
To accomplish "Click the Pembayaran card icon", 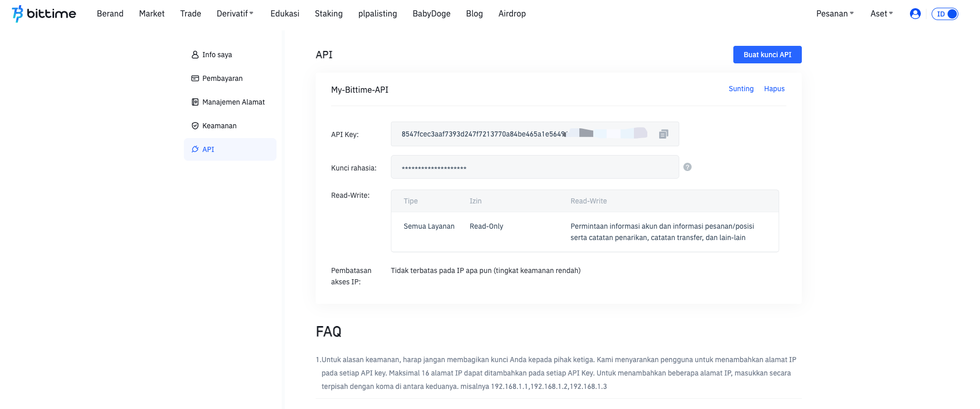I will [x=195, y=78].
